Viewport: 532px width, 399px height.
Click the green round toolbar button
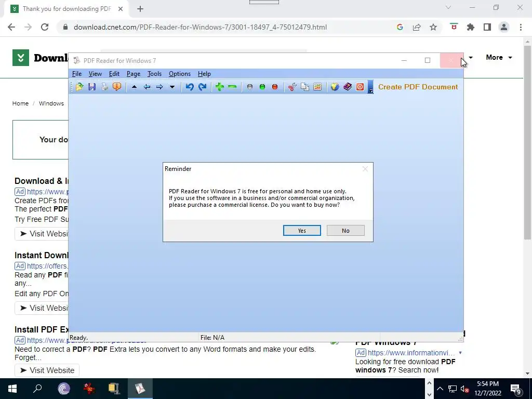[262, 87]
